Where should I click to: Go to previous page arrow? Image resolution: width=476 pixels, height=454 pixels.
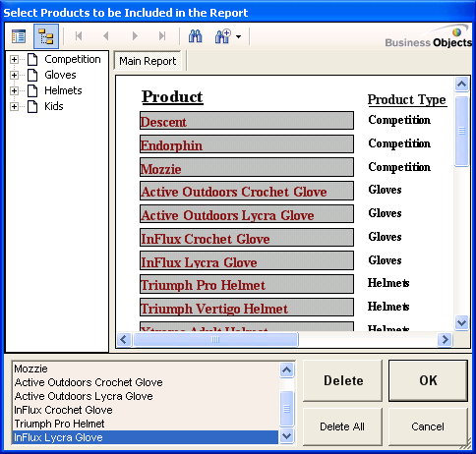(x=105, y=35)
